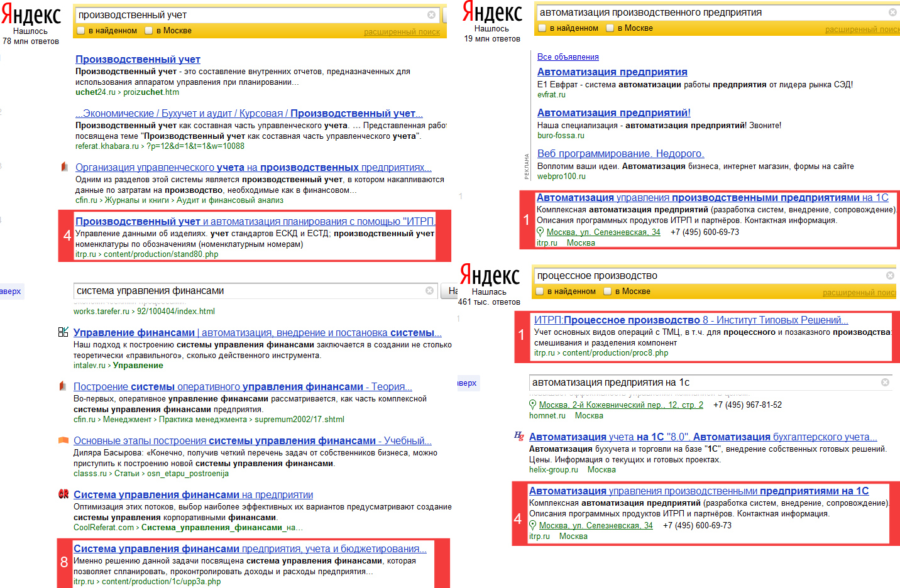This screenshot has height=588, width=900.
Task: Click the 'Журналы и книги' breadcrumb
Action: [137, 200]
